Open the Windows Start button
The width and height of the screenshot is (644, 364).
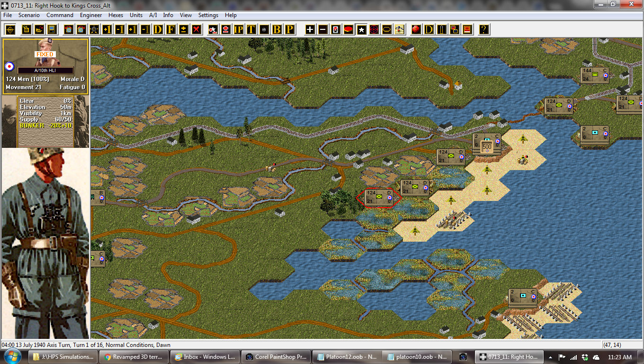pyautogui.click(x=12, y=356)
